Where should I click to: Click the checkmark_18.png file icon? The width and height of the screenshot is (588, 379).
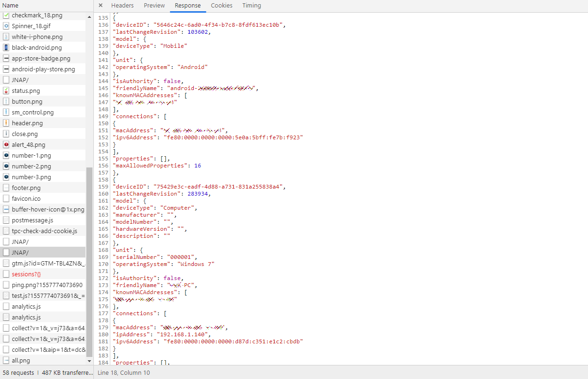[6, 15]
